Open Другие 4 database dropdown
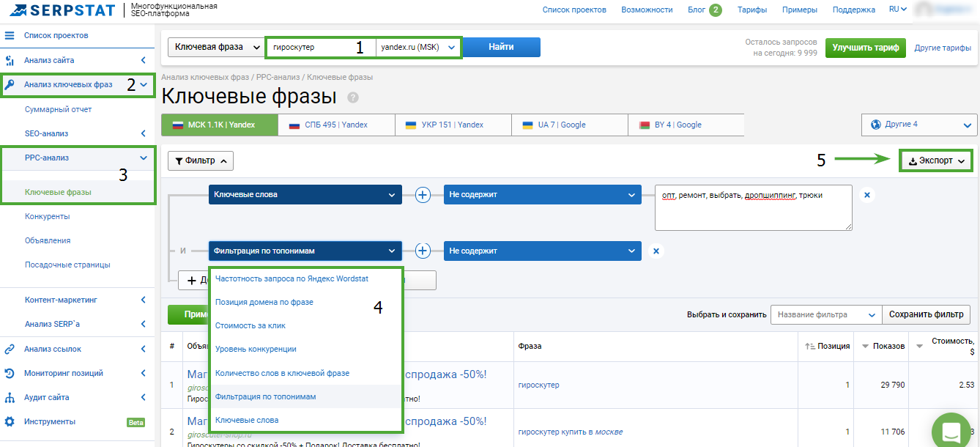 [x=919, y=125]
